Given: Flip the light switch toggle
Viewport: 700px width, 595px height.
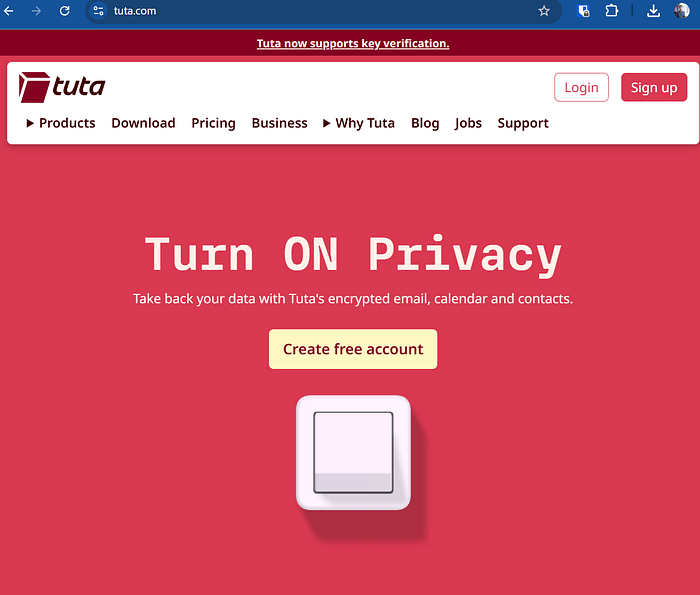Looking at the screenshot, I should [x=353, y=452].
